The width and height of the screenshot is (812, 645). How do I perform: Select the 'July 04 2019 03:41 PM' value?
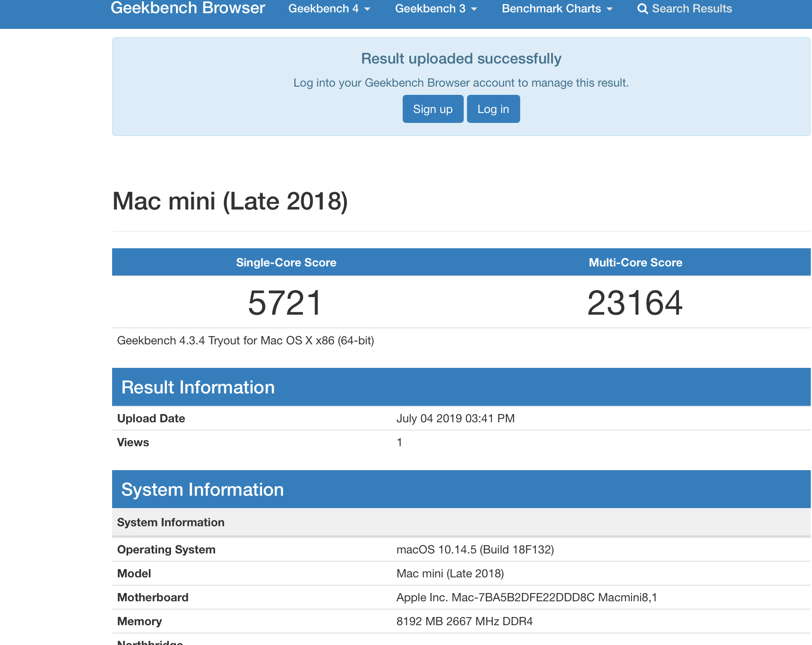455,419
